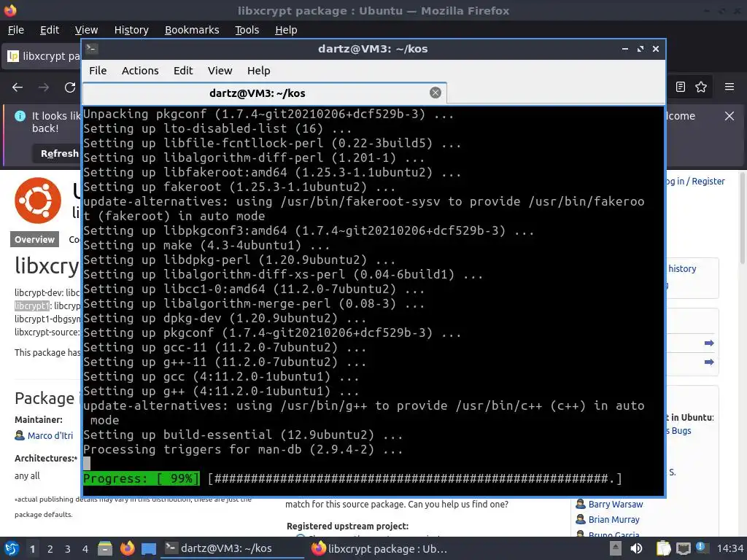The image size is (747, 560).
Task: Click Marco d'Itri person icon
Action: (x=20, y=435)
